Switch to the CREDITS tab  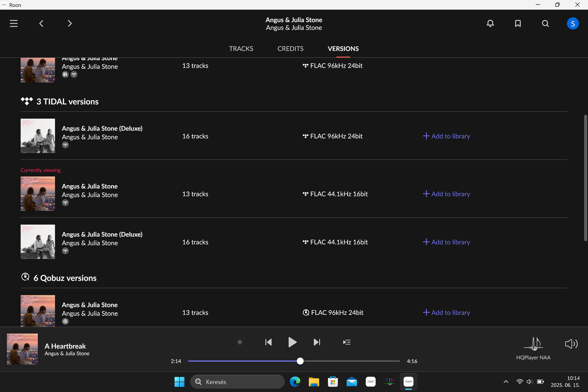tap(290, 49)
